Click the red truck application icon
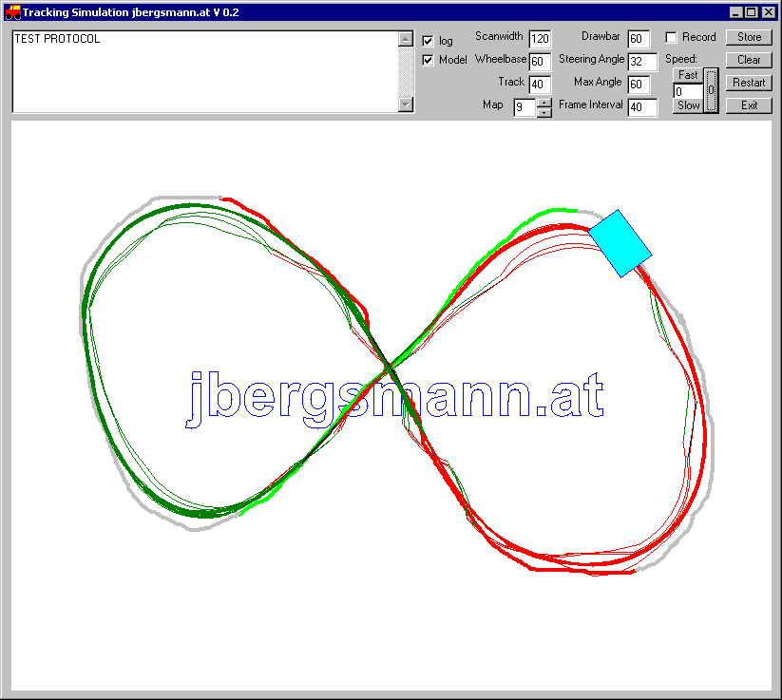Screen dimensions: 782x700 pos(13,12)
